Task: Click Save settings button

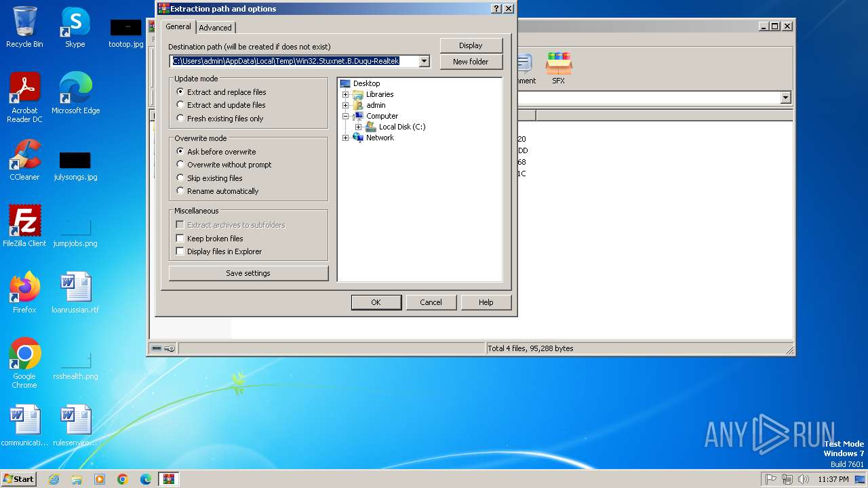Action: (248, 273)
